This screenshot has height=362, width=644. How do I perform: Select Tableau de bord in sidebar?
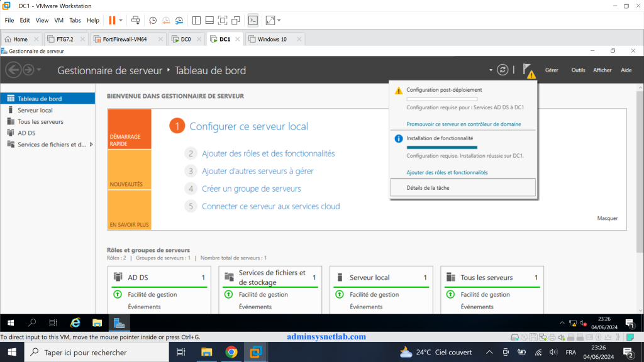[48, 99]
